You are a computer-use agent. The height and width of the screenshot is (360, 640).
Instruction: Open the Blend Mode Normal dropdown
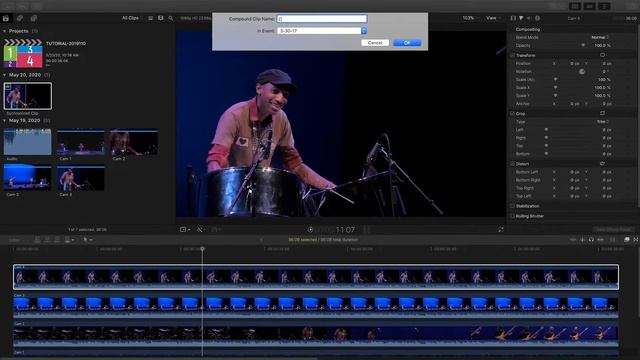coord(600,37)
